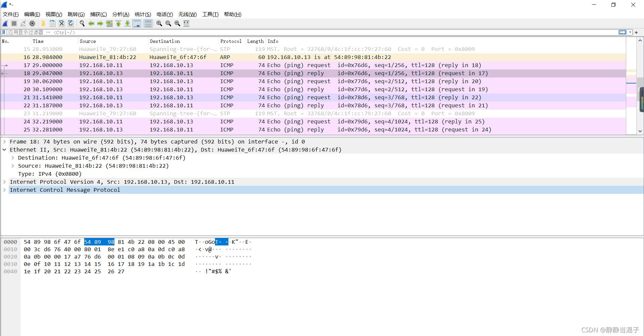This screenshot has width=644, height=336.
Task: Stop the running packet capture
Action: click(x=14, y=23)
